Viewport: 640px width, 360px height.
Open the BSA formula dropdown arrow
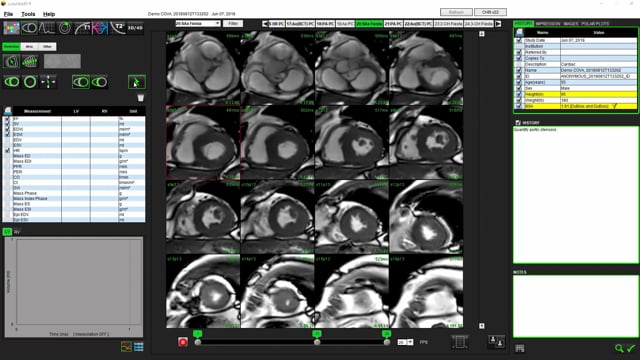tap(615, 106)
